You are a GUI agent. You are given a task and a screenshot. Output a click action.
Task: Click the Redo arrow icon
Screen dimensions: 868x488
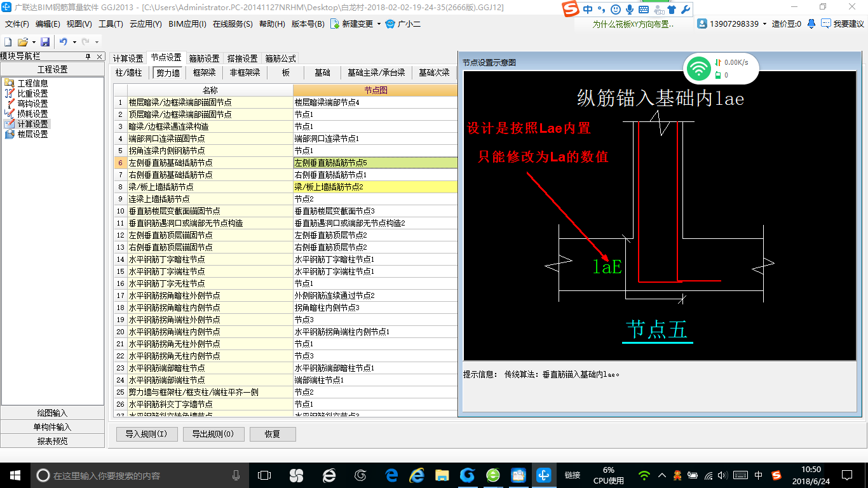pyautogui.click(x=85, y=42)
